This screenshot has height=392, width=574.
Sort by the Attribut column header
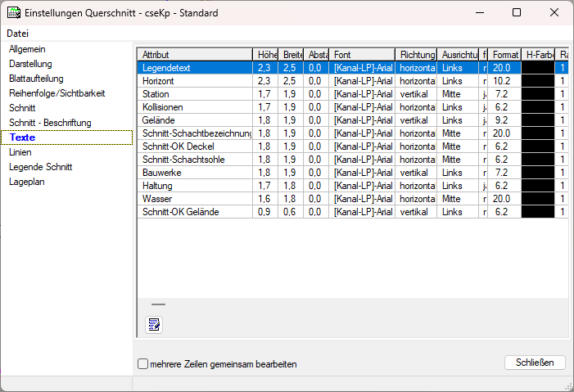[x=194, y=54]
